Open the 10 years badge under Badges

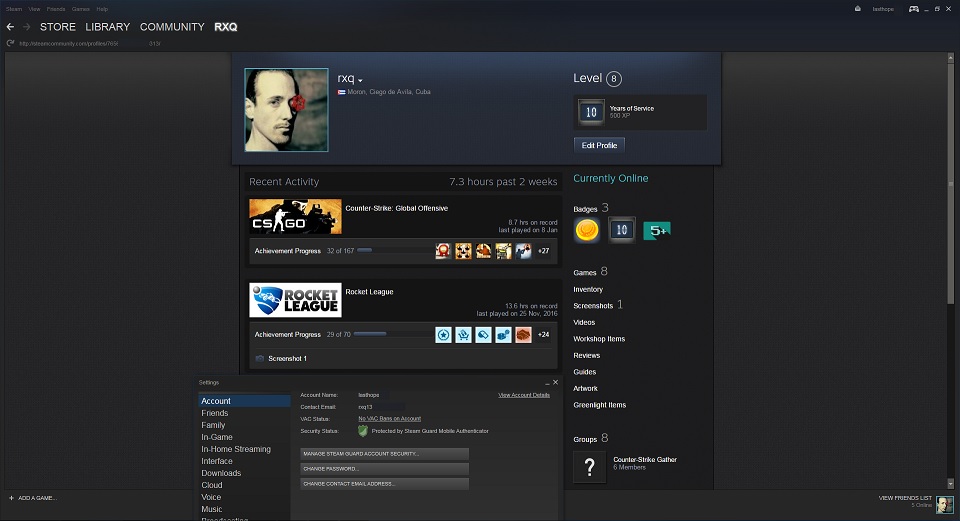click(621, 230)
